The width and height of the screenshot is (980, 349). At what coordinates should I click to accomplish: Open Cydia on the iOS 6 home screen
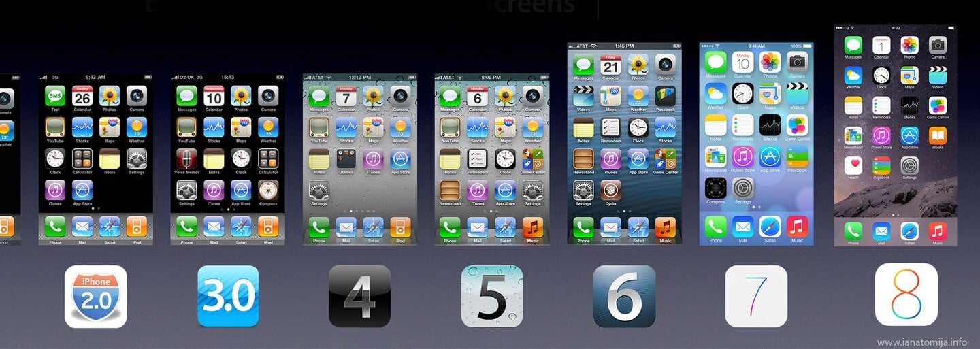610,190
